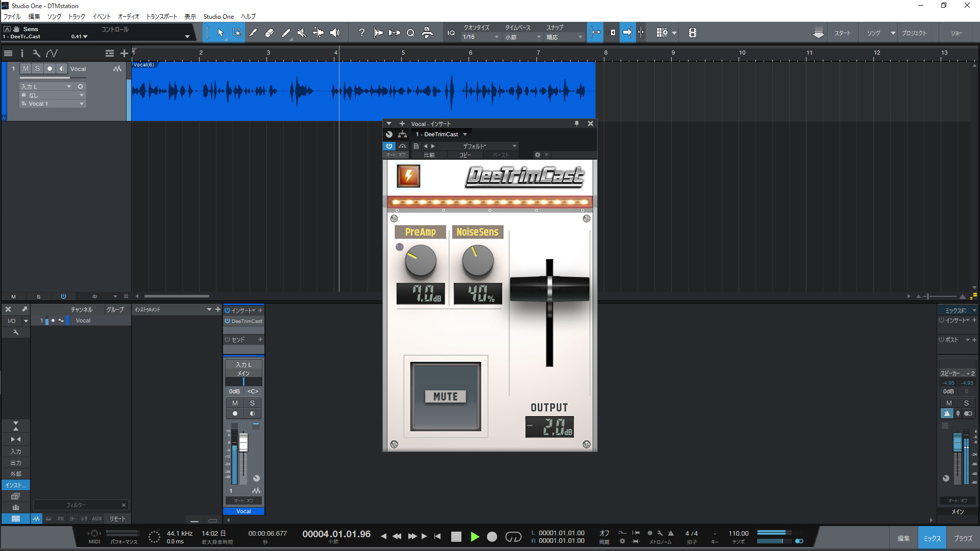Click the スタート start page button
This screenshot has height=551, width=980.
click(x=843, y=33)
